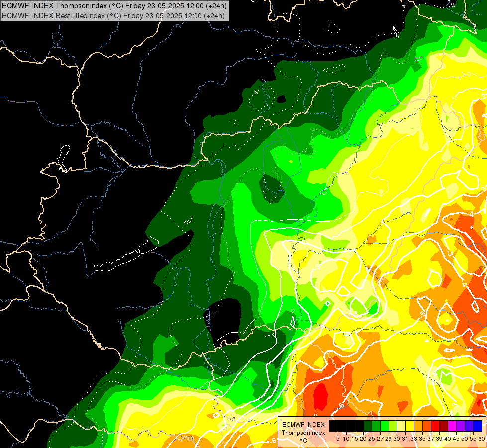Click the legend tick value 27
This screenshot has width=487, height=448.
click(x=380, y=439)
